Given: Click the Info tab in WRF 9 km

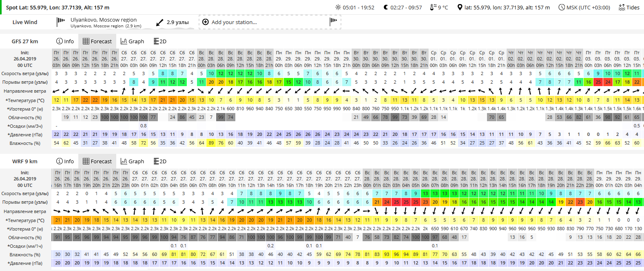Looking at the screenshot, I should [65, 161].
